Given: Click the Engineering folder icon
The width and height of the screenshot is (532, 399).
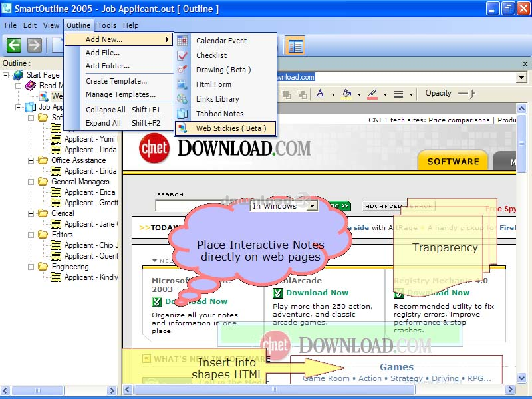Looking at the screenshot, I should [x=43, y=267].
